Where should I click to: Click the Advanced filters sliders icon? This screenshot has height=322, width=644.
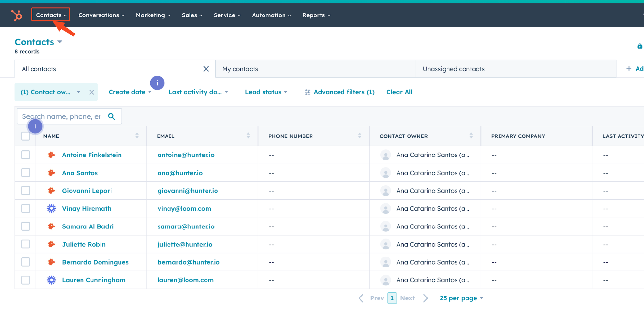click(308, 92)
